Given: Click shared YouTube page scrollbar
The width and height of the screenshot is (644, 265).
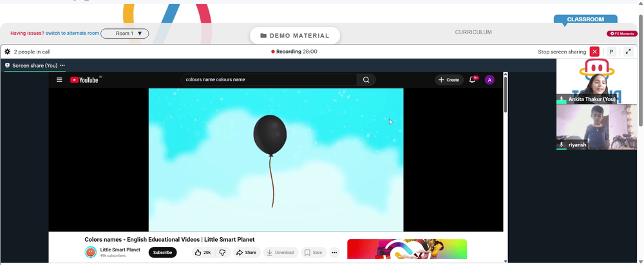Looking at the screenshot, I should [506, 94].
